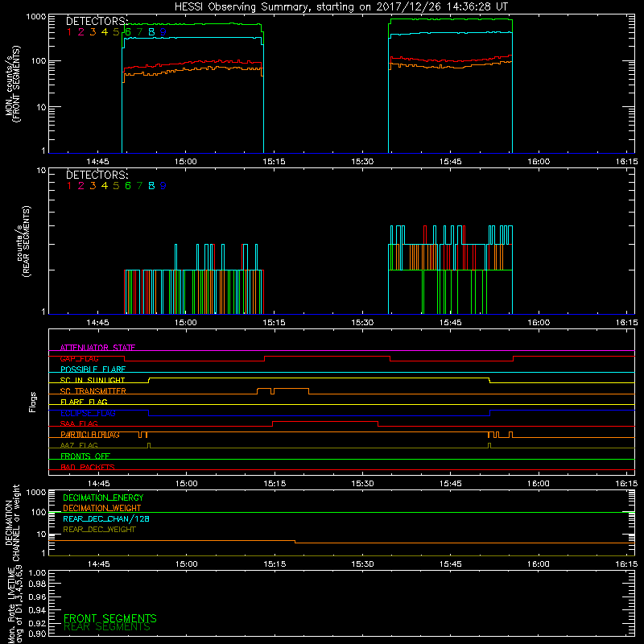Click detector 9 in the front segments legend
This screenshot has height=644, width=644.
coord(163,31)
